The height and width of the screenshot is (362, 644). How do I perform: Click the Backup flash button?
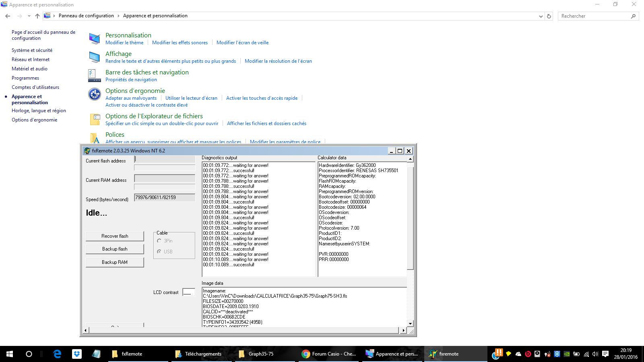pyautogui.click(x=115, y=249)
